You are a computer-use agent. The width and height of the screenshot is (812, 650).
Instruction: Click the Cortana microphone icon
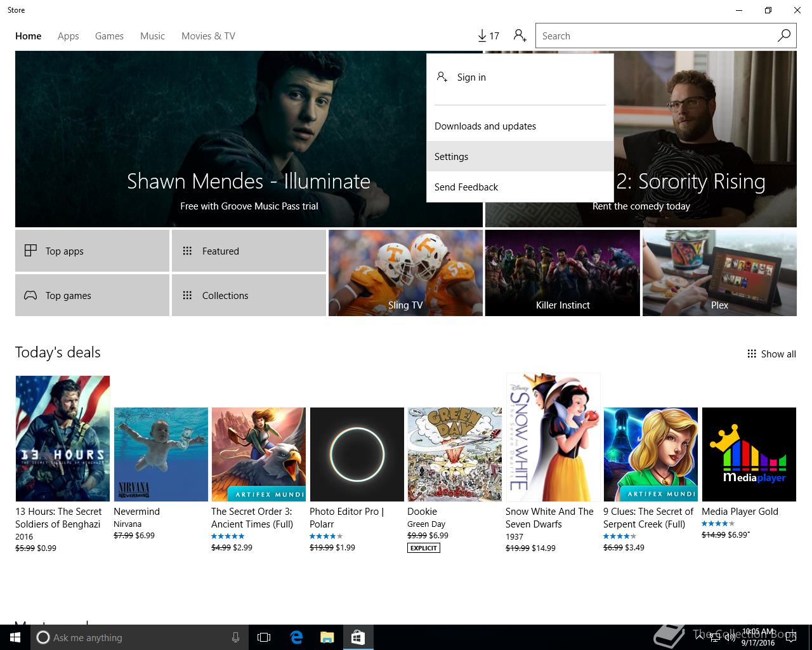pos(235,637)
